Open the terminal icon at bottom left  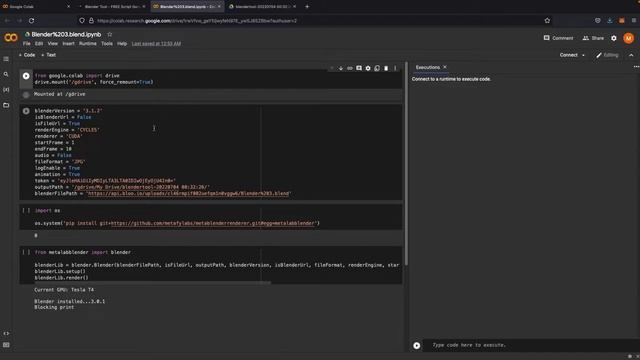point(6,345)
